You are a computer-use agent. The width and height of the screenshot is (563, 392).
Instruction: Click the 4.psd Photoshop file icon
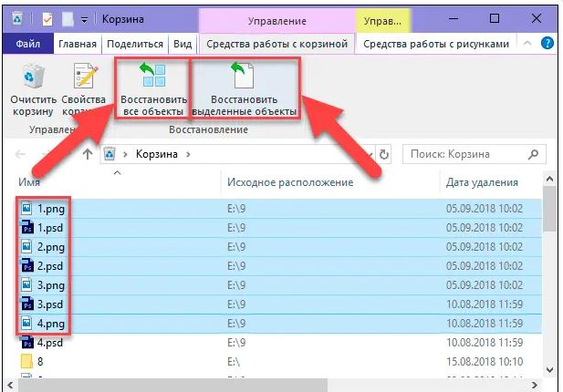27,343
